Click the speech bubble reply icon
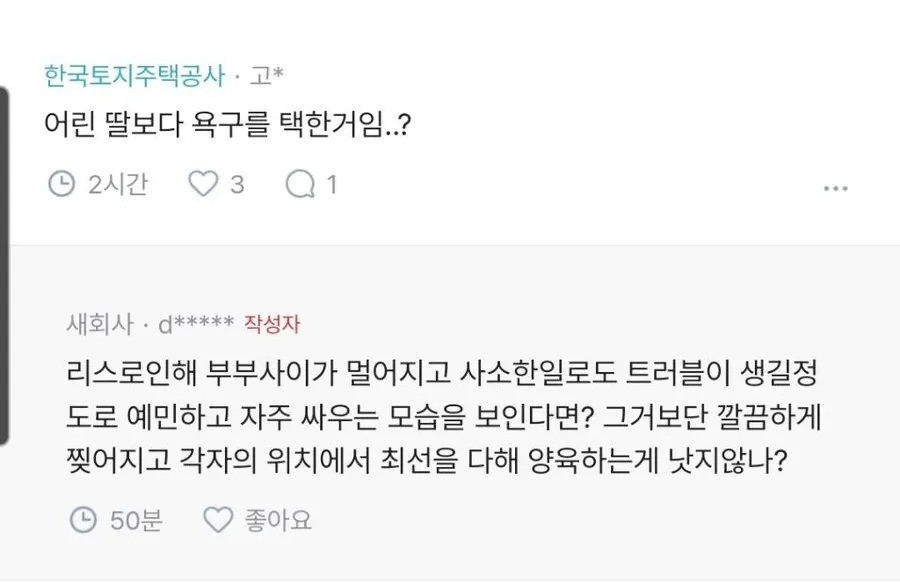Viewport: 900px width, 583px height. tap(299, 184)
